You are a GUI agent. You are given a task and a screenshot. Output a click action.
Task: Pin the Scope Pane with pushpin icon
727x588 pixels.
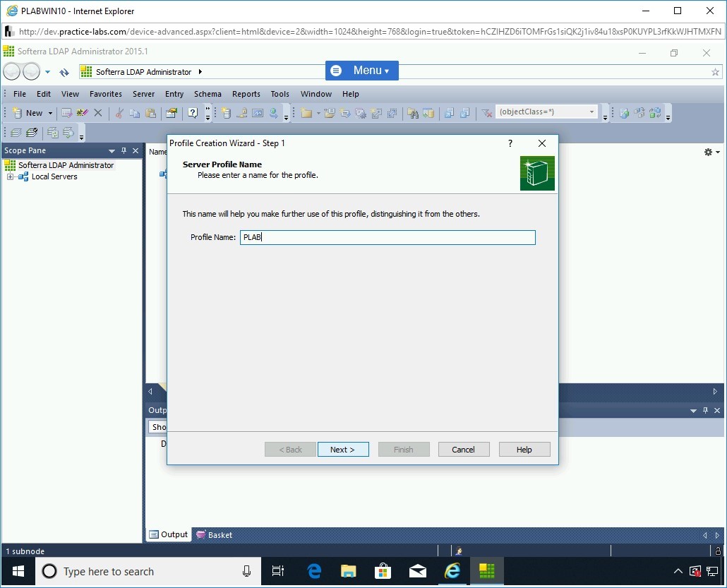tap(124, 151)
